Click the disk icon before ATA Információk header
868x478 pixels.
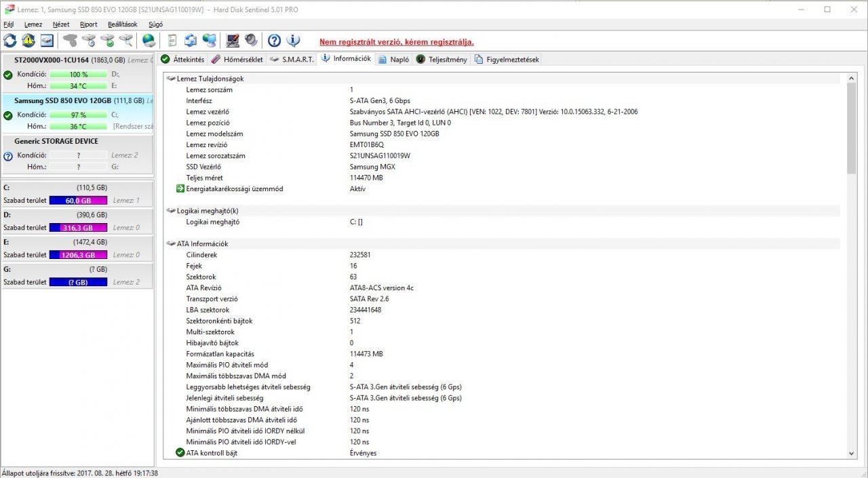[x=171, y=243]
